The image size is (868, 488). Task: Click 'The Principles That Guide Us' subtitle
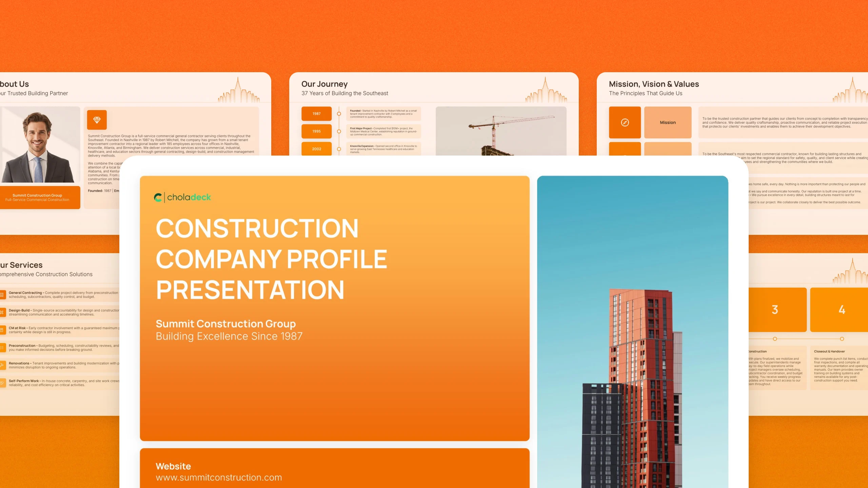coord(646,93)
